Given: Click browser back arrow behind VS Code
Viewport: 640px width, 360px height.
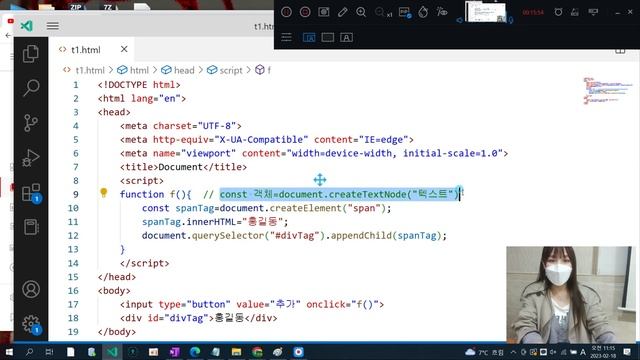Looking at the screenshot, I should click(x=8, y=36).
